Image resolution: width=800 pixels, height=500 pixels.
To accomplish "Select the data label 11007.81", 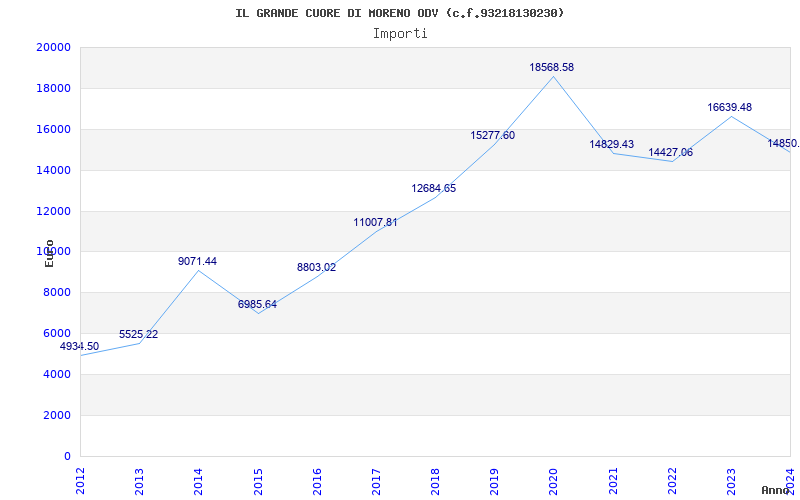I will [376, 222].
